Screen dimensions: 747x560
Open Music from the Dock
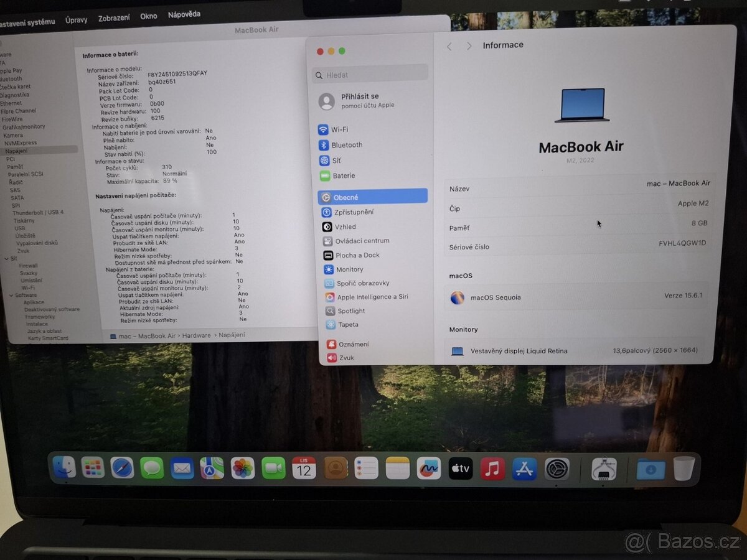494,468
